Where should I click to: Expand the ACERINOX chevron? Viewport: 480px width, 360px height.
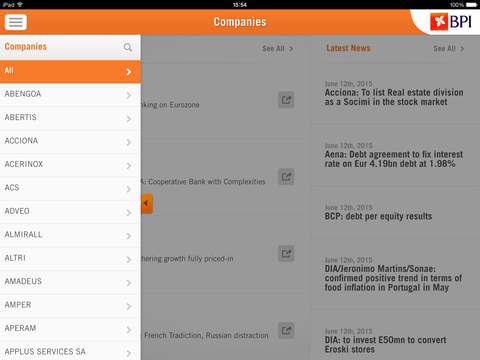(129, 166)
